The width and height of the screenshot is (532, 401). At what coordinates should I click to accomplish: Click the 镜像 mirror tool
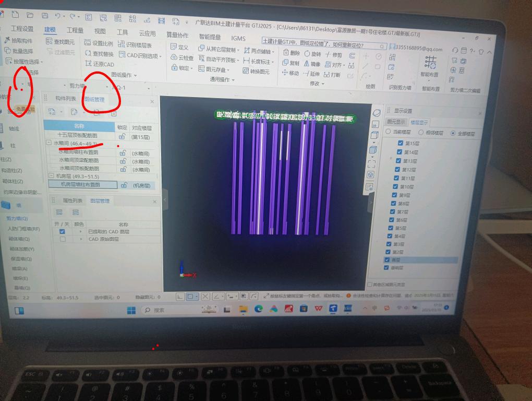point(312,64)
